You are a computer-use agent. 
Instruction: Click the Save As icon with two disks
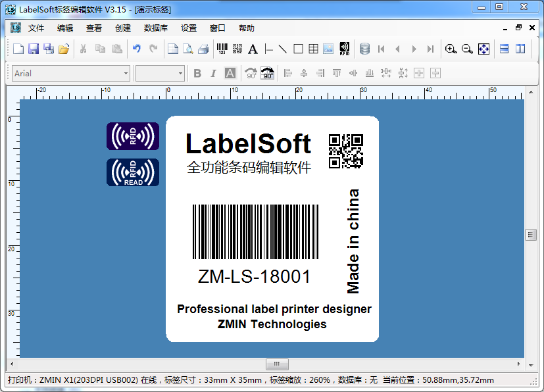49,49
